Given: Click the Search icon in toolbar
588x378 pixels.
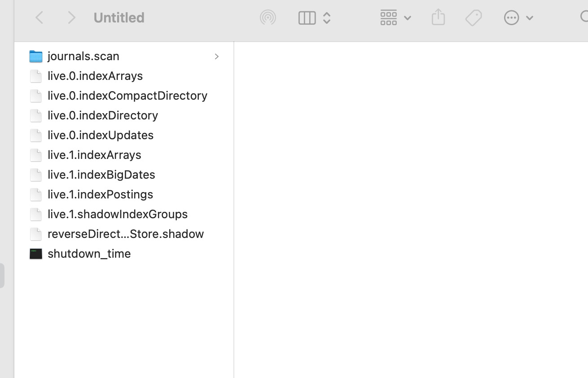Looking at the screenshot, I should (x=584, y=18).
